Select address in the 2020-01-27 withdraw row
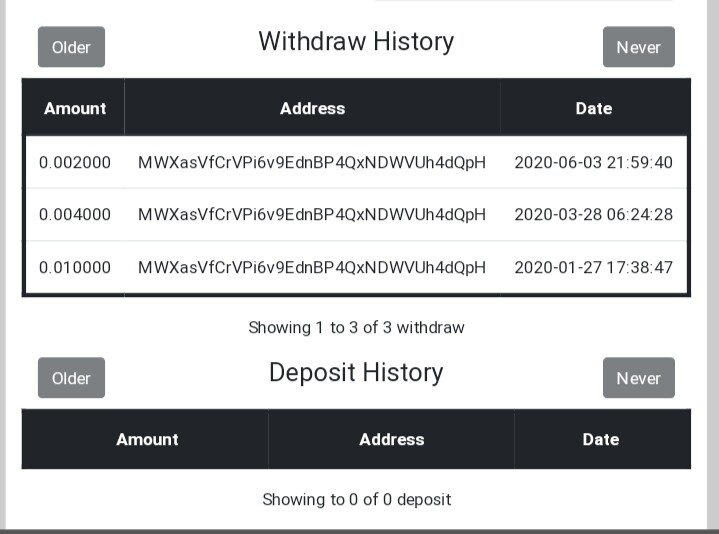This screenshot has width=719, height=534. click(312, 267)
